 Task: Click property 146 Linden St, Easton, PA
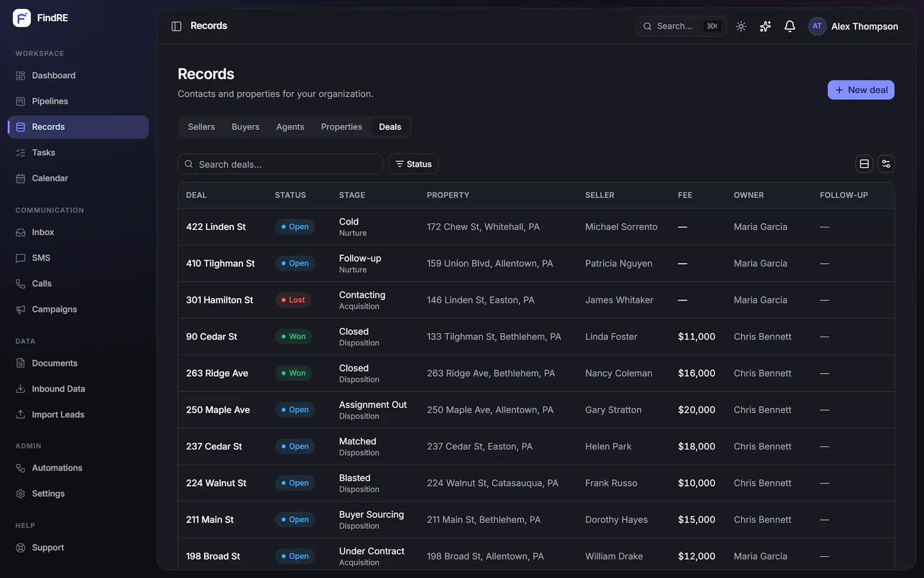pos(480,300)
